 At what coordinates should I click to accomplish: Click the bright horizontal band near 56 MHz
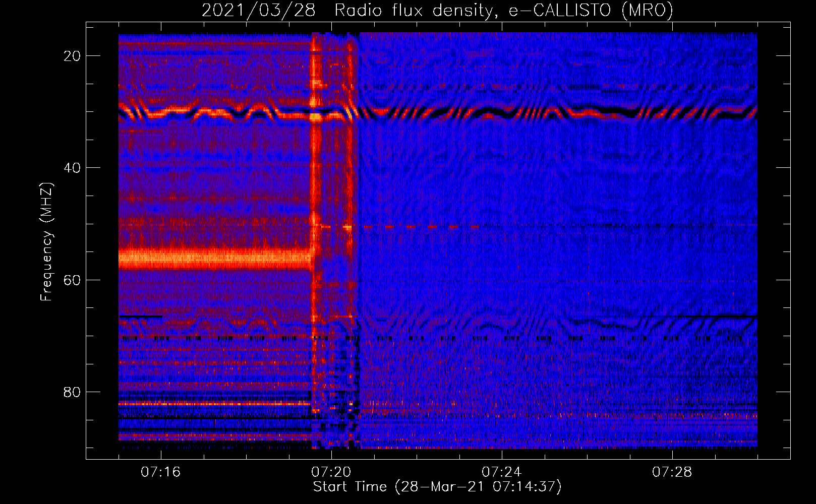pos(215,259)
